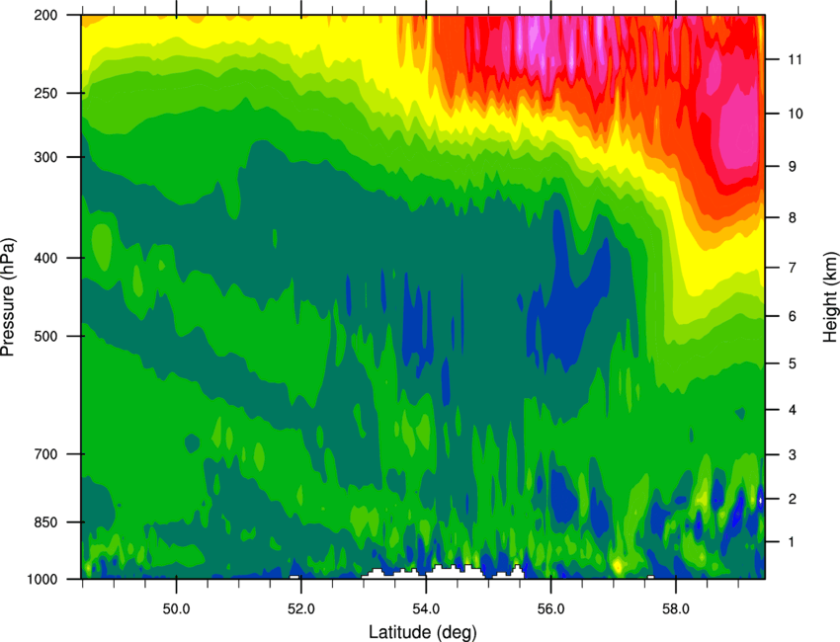Click the 54.0 latitude tick label
The image size is (840, 642).
point(426,608)
